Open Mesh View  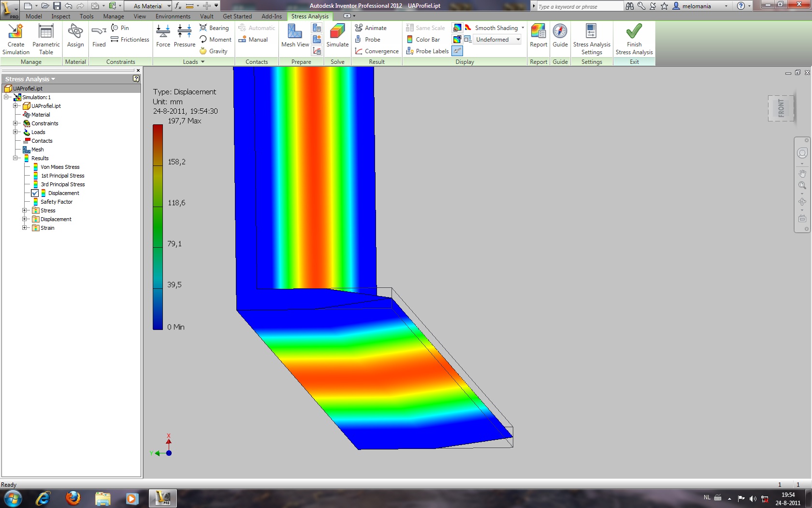click(x=295, y=36)
